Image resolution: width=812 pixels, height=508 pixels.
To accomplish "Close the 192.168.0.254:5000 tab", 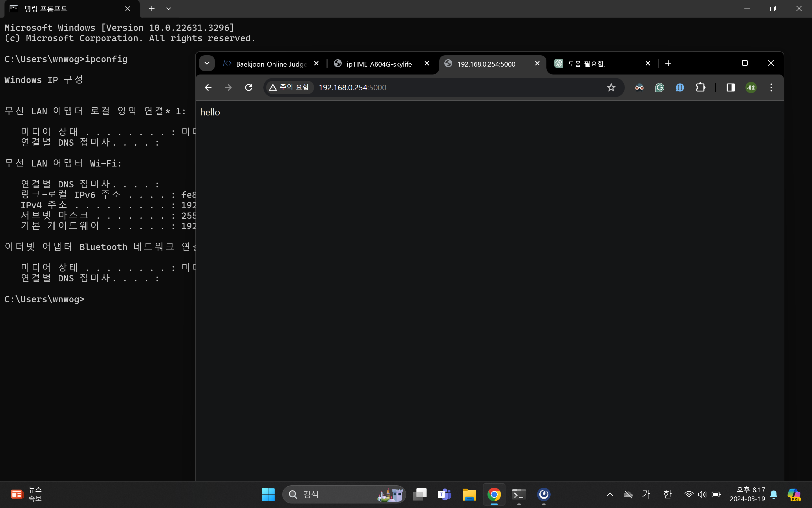I will [x=537, y=63].
